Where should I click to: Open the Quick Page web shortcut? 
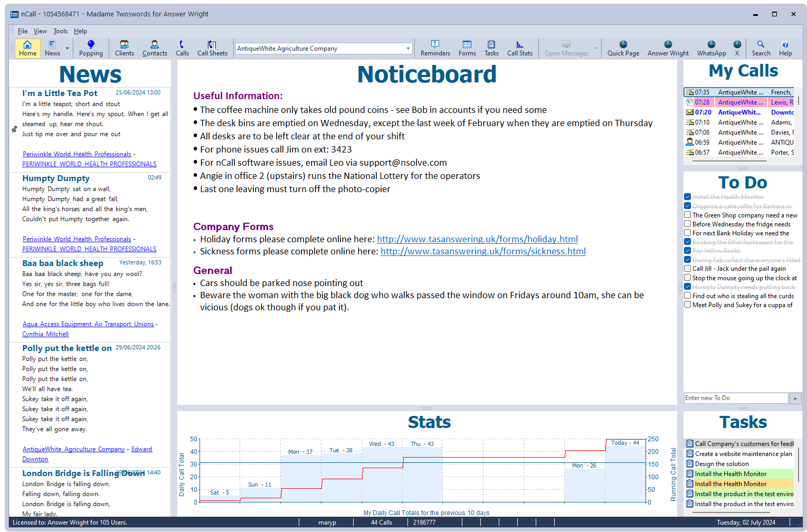(623, 48)
